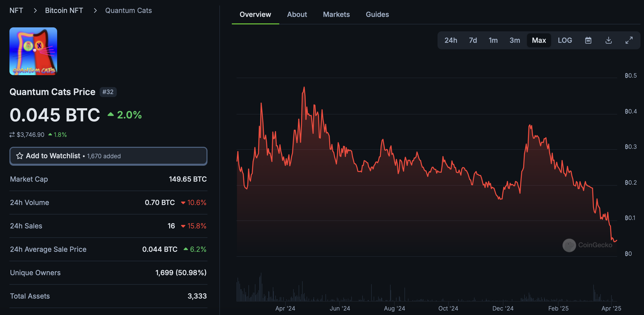Viewport: 644px width, 315px height.
Task: Click the 2.0% price change indicator
Action: 125,115
